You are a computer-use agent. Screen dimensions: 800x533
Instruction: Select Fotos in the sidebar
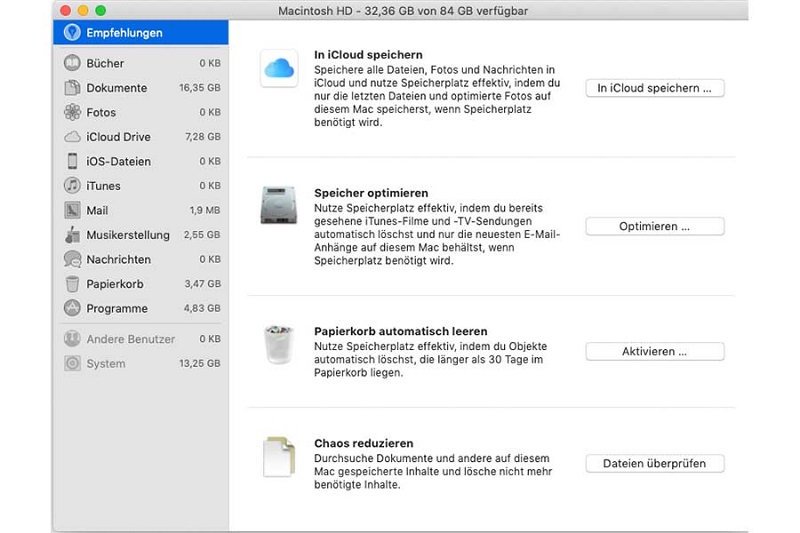coord(141,112)
